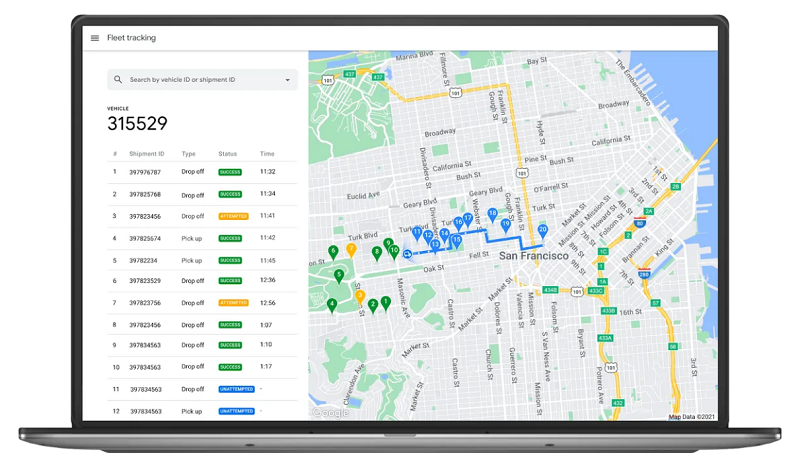Click the ATTEMPTED badge at 12:56
Image resolution: width=800 pixels, height=465 pixels.
(x=234, y=303)
